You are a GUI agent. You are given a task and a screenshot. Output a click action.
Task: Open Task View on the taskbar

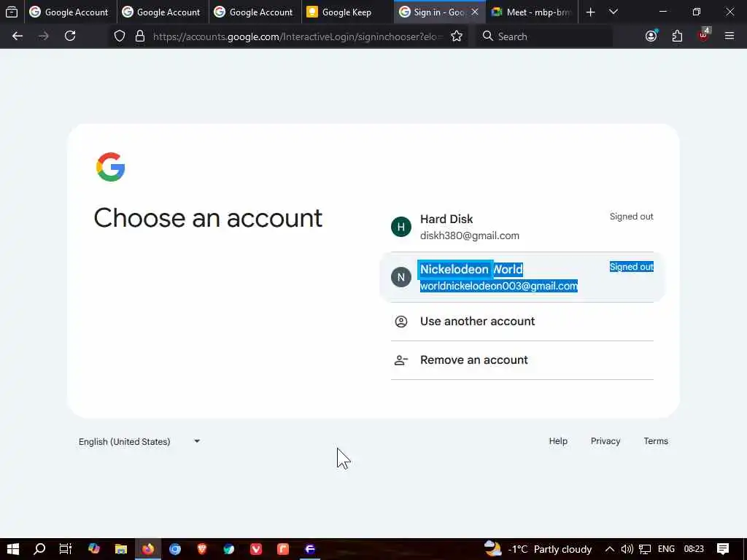click(65, 549)
